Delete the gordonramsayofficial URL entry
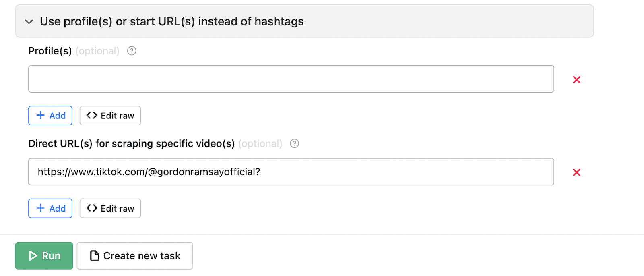Viewport: 644px width, 276px height. pos(576,172)
